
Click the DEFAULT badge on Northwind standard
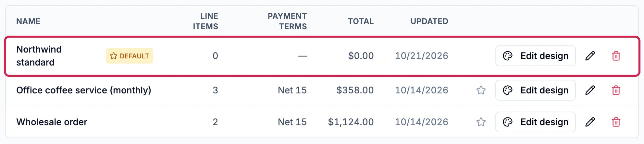coord(130,56)
